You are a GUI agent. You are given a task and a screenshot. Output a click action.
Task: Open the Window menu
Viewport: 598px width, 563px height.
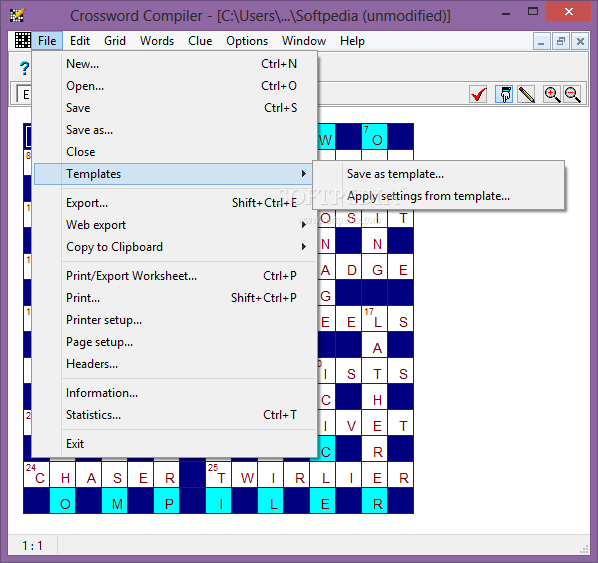point(304,41)
